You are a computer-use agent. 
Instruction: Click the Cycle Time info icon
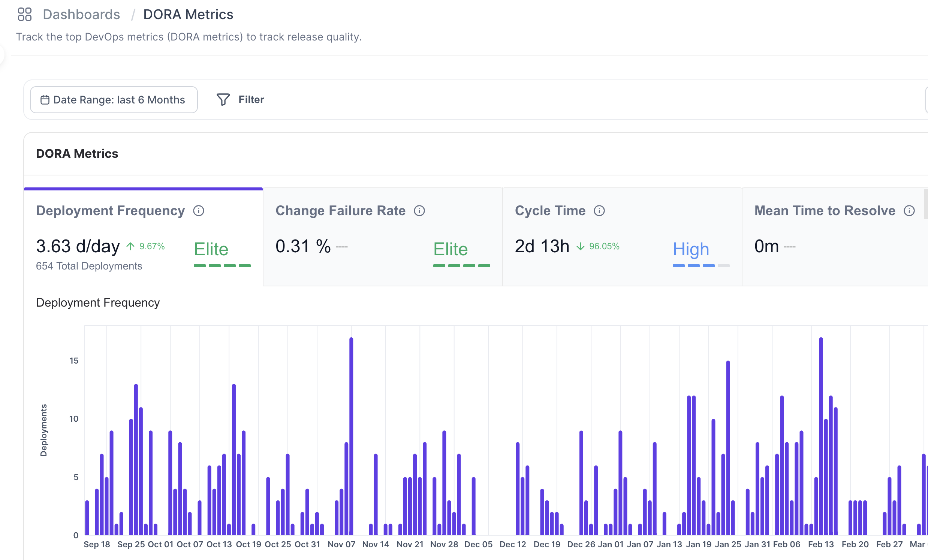[599, 211]
